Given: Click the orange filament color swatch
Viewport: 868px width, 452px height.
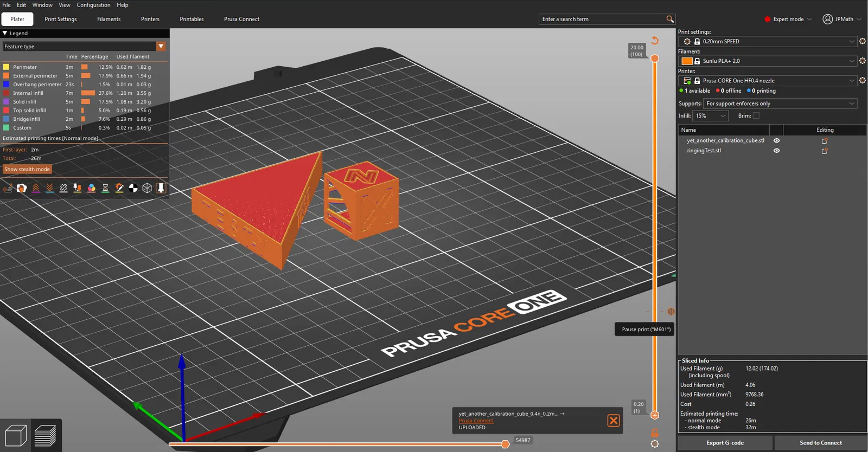Looking at the screenshot, I should (687, 61).
